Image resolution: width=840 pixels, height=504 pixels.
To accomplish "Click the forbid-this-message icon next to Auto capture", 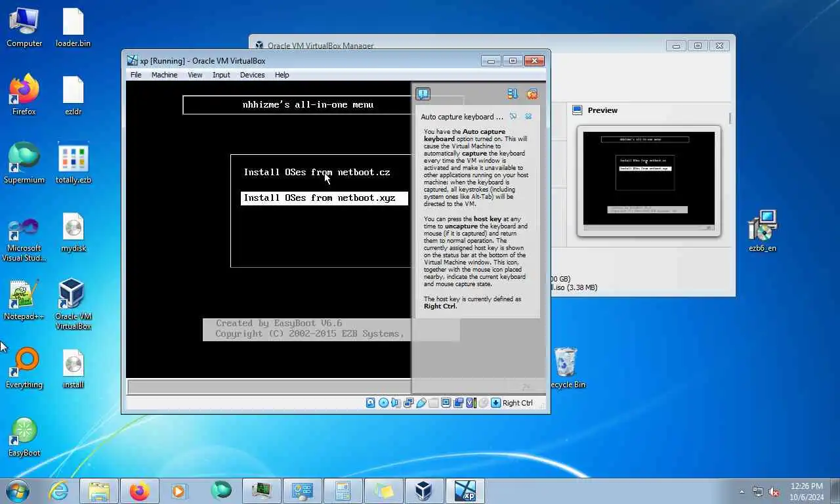I will coord(513,116).
